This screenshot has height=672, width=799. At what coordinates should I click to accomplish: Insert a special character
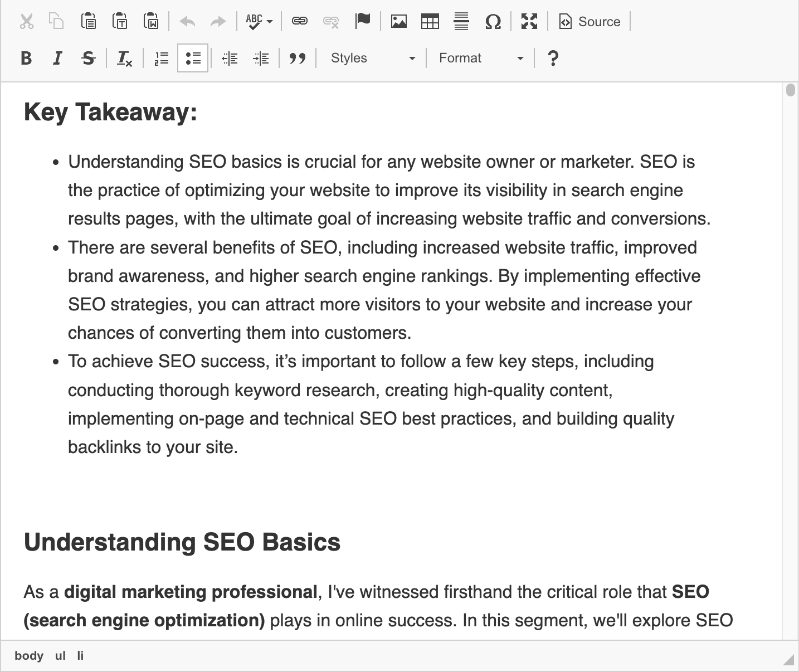pos(493,22)
